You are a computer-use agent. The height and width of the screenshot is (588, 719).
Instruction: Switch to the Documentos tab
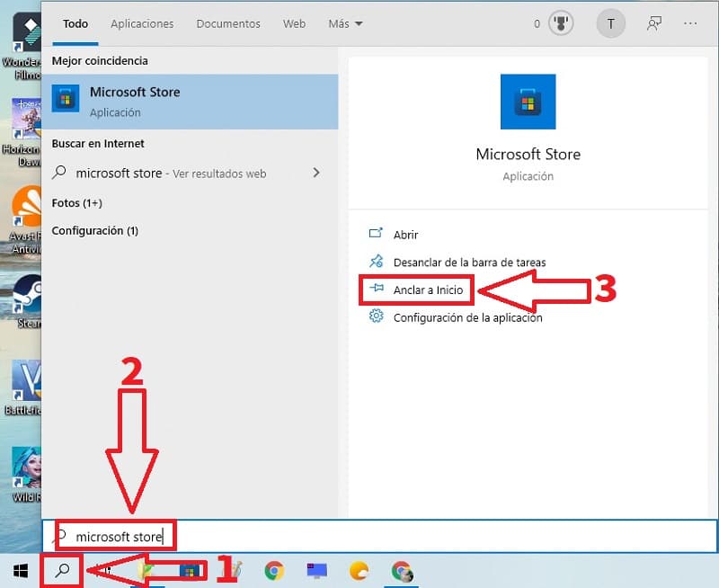point(228,24)
